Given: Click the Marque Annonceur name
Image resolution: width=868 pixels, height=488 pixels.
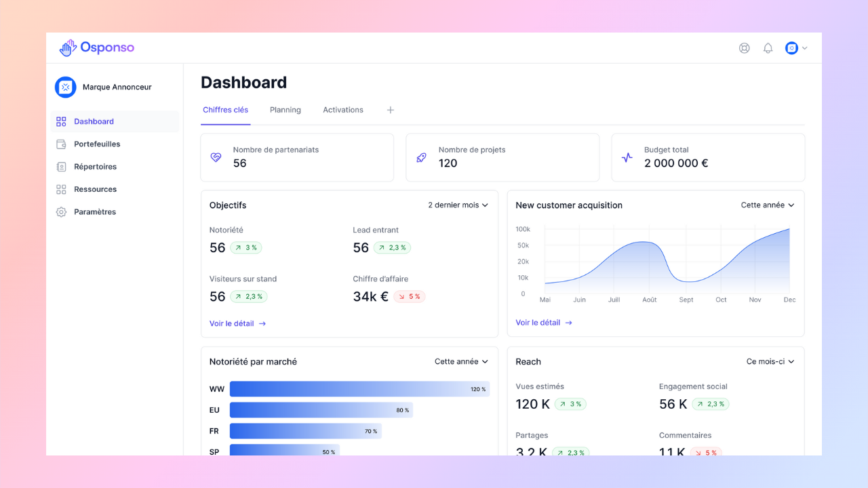Looking at the screenshot, I should (x=117, y=87).
